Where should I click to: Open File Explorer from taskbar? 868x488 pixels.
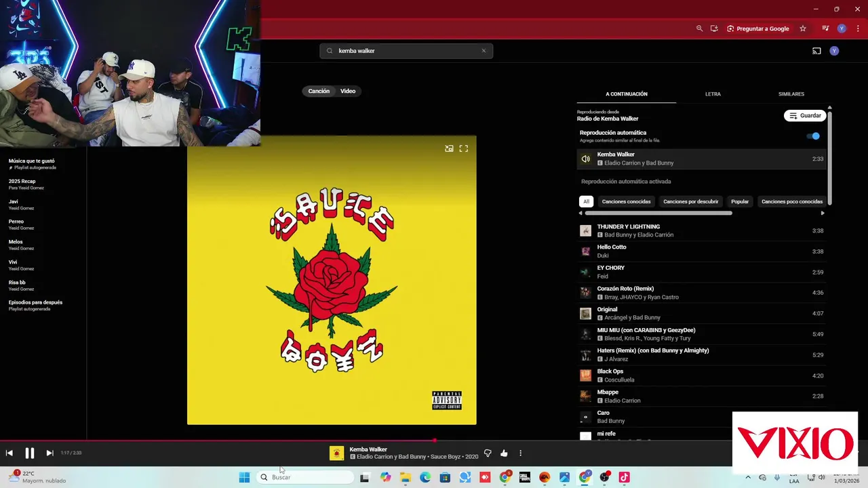point(406,477)
